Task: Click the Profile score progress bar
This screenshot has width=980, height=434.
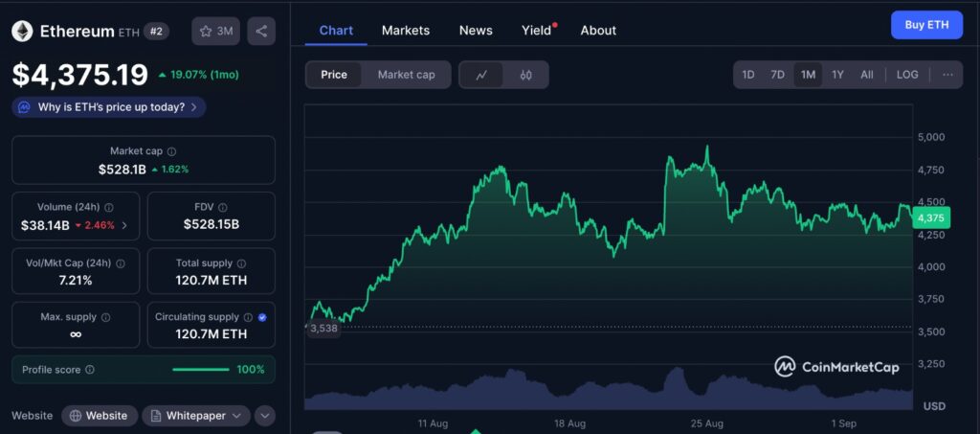Action: click(201, 370)
